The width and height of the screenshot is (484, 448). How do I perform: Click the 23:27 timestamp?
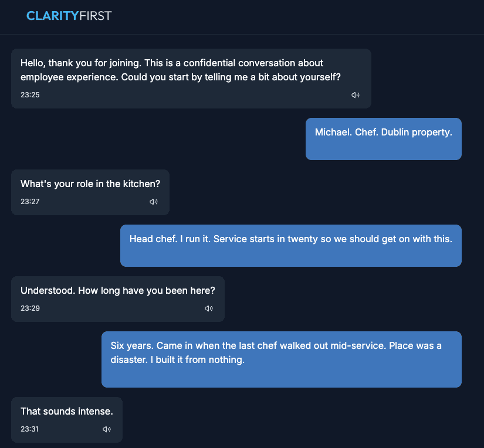(x=30, y=202)
